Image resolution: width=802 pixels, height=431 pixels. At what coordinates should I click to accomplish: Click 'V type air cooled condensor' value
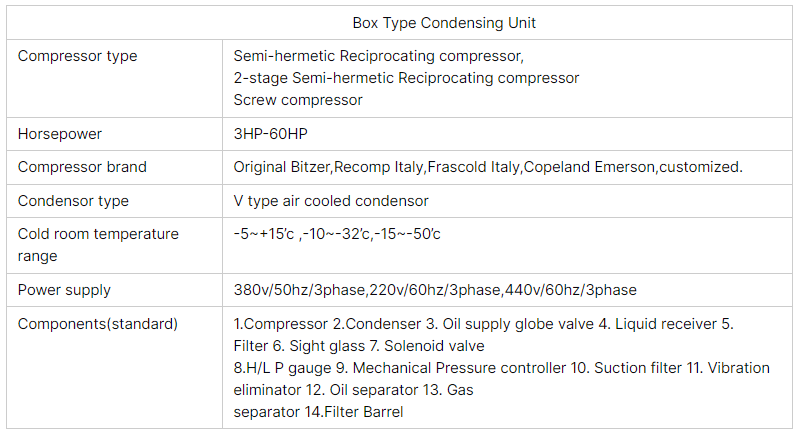click(x=331, y=201)
